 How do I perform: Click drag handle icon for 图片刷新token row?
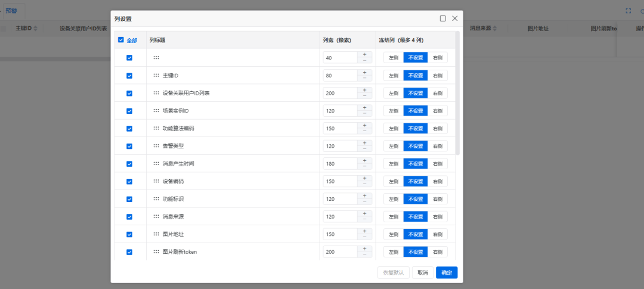tap(156, 252)
